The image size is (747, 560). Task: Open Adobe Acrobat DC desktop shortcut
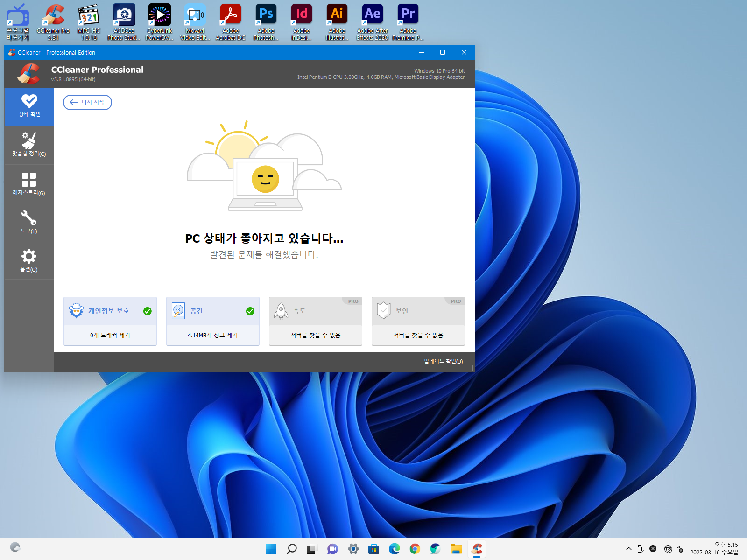click(231, 22)
